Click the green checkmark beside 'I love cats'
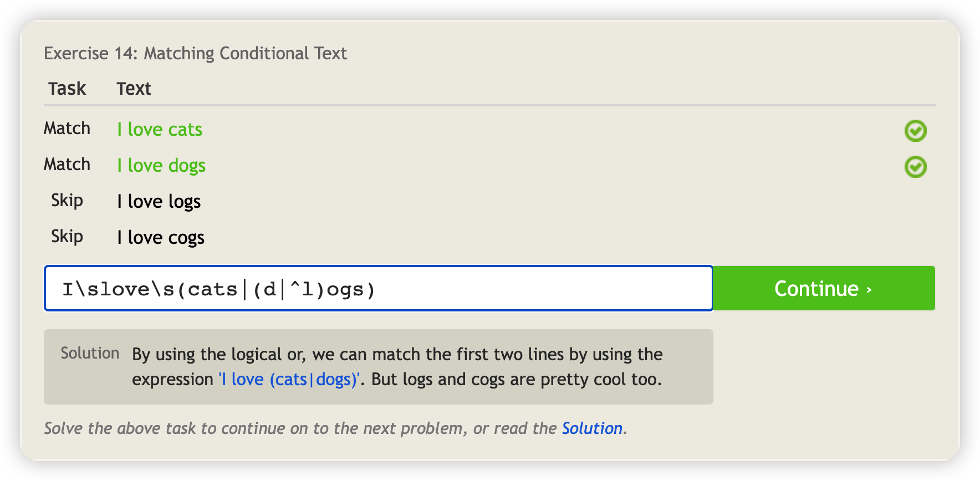 tap(915, 131)
